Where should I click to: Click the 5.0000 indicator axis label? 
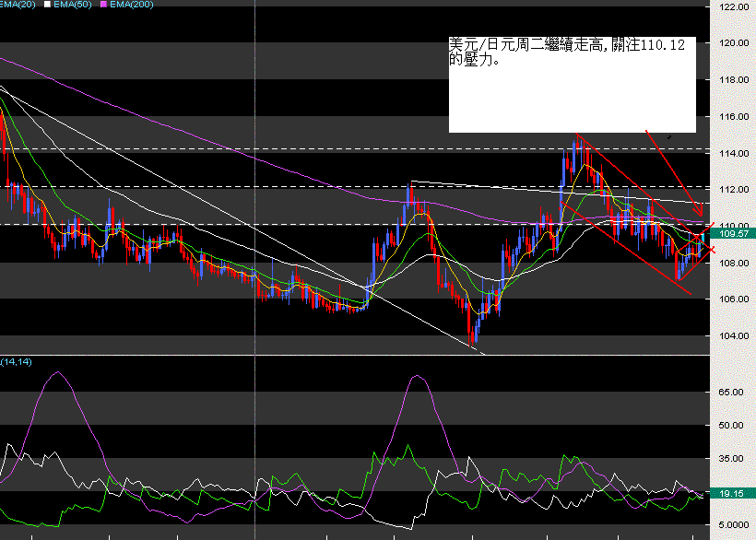(734, 524)
